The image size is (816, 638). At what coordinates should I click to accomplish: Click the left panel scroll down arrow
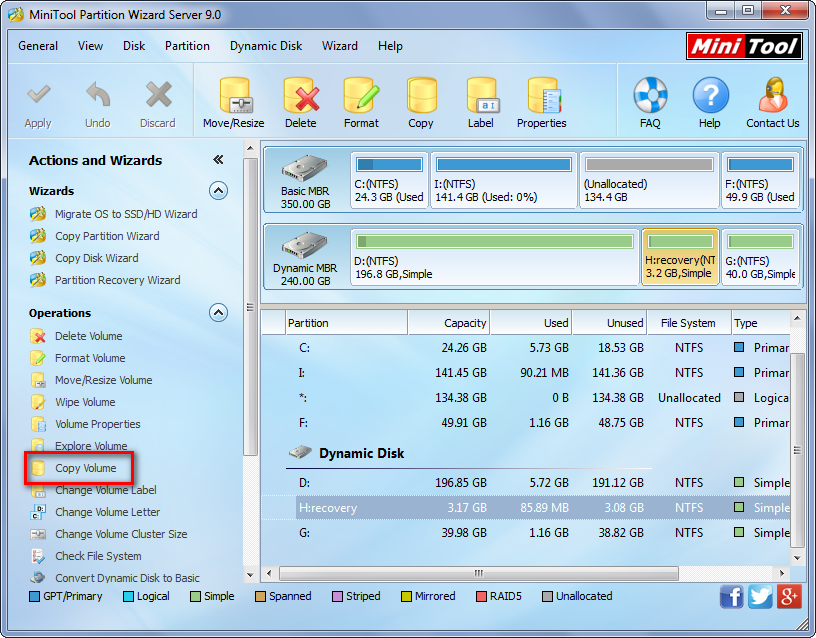[250, 575]
